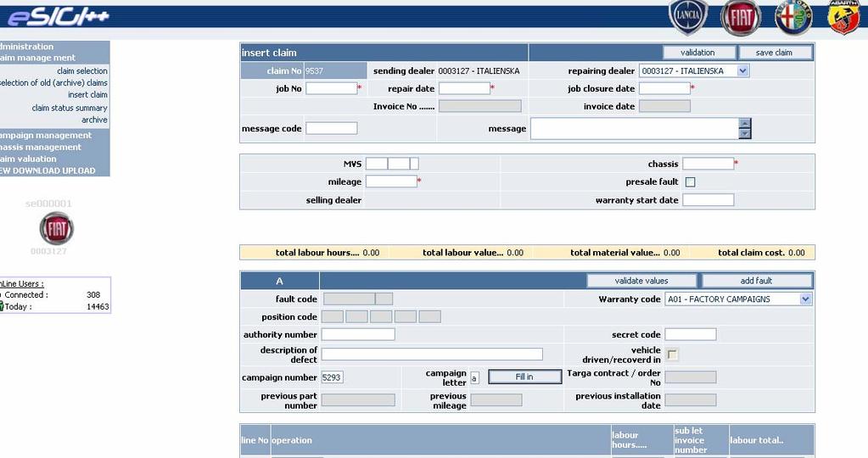The image size is (868, 458).
Task: Click the fault section A header
Action: tap(279, 281)
